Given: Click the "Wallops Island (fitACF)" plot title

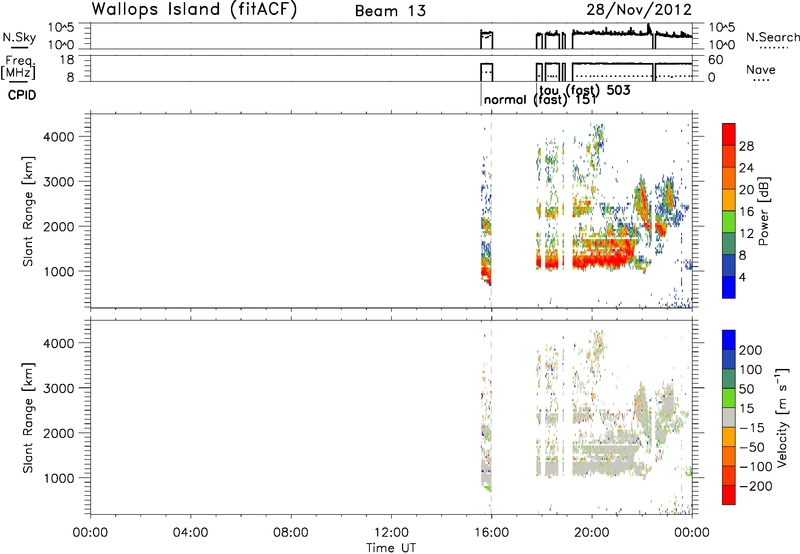Looking at the screenshot, I should pyautogui.click(x=194, y=10).
